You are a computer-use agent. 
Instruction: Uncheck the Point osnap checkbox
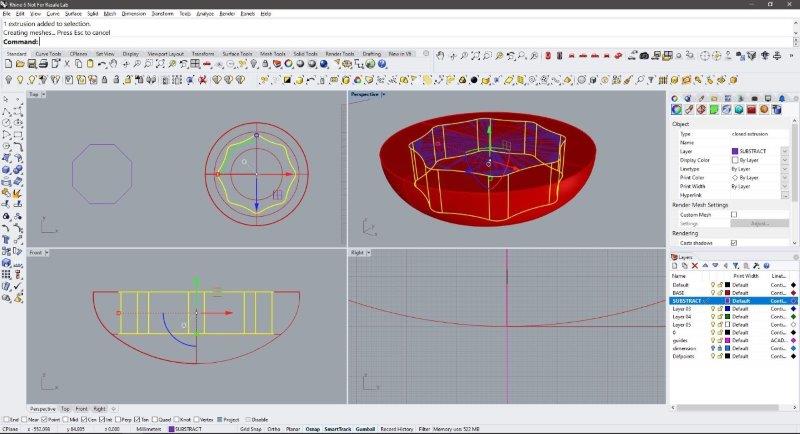click(x=44, y=420)
